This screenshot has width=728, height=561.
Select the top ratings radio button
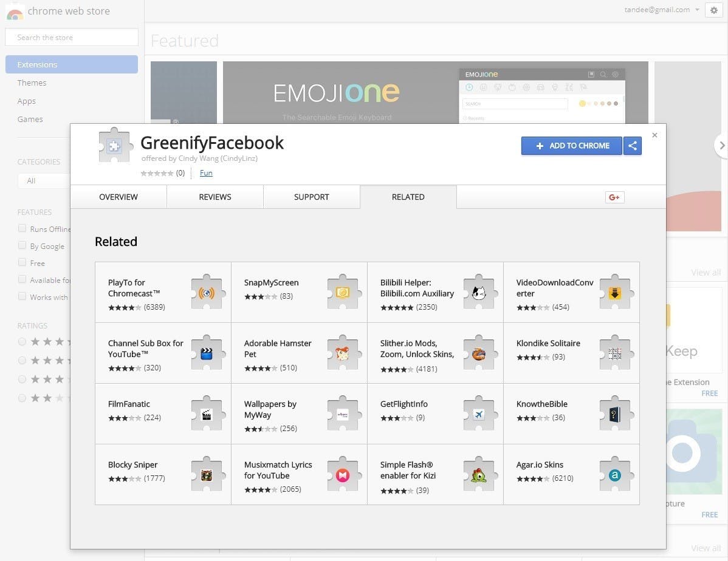[22, 342]
